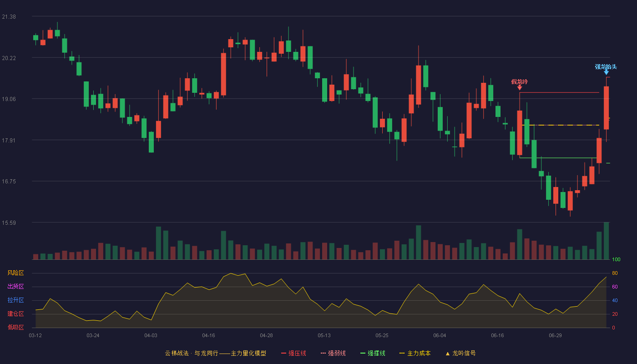The height and width of the screenshot is (364, 637).
Task: Click the red horizontal 强压线 resistance line
Action: click(x=559, y=92)
